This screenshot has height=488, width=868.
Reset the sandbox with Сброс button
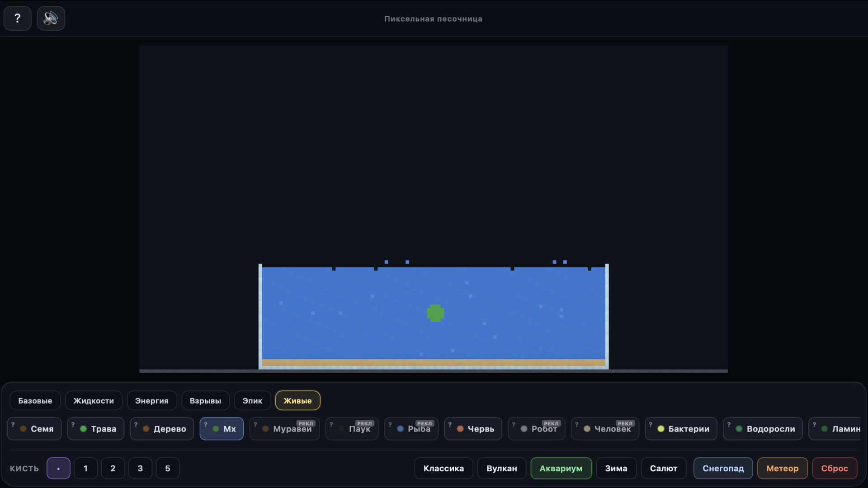click(834, 468)
